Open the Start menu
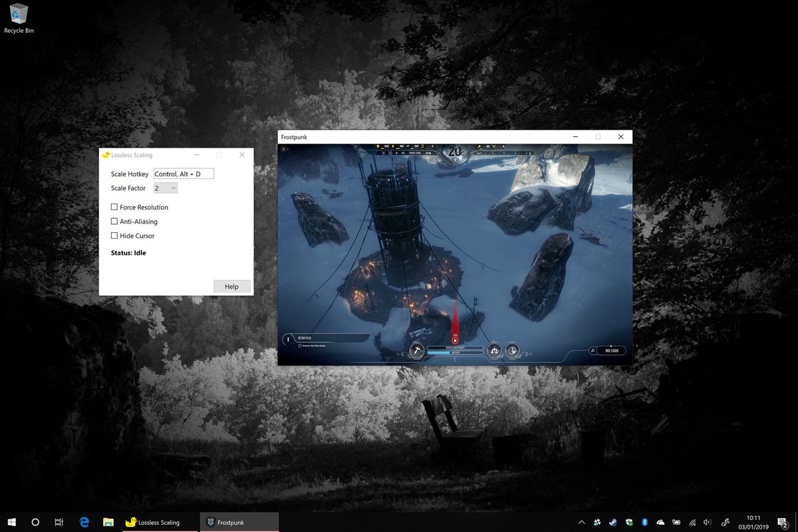 (x=12, y=522)
